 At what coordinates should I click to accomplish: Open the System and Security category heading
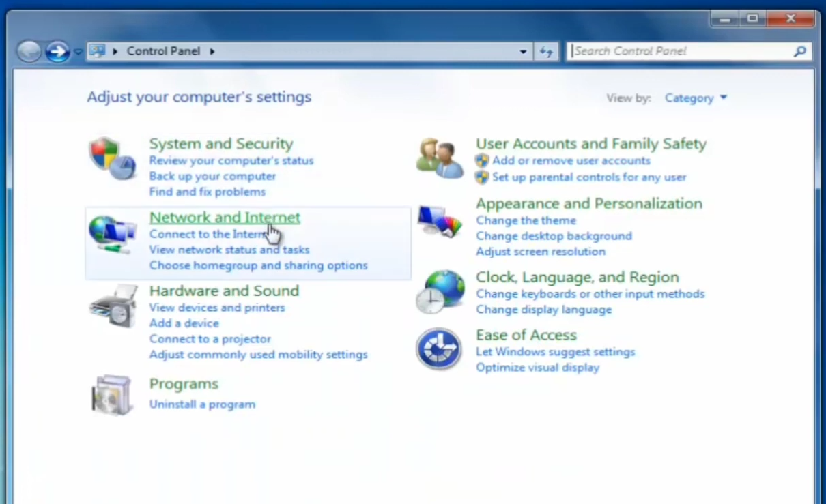pyautogui.click(x=220, y=143)
